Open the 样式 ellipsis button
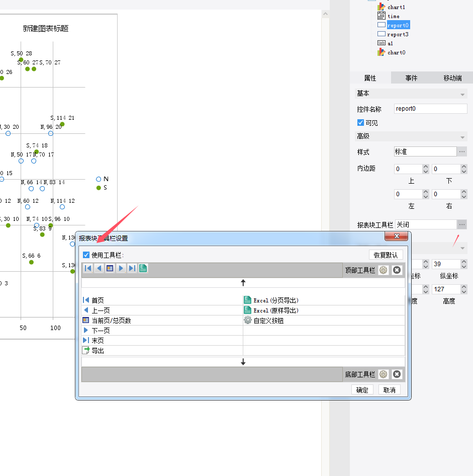This screenshot has width=473, height=476. point(462,151)
